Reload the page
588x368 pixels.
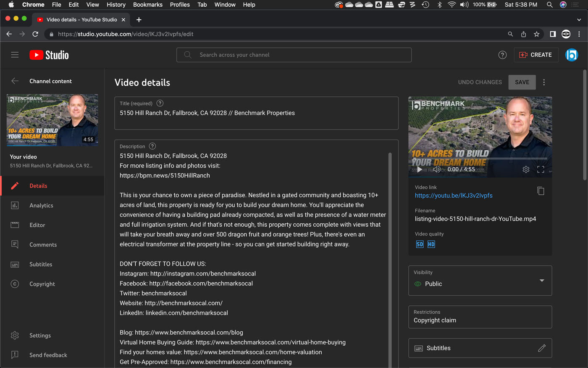pos(35,34)
